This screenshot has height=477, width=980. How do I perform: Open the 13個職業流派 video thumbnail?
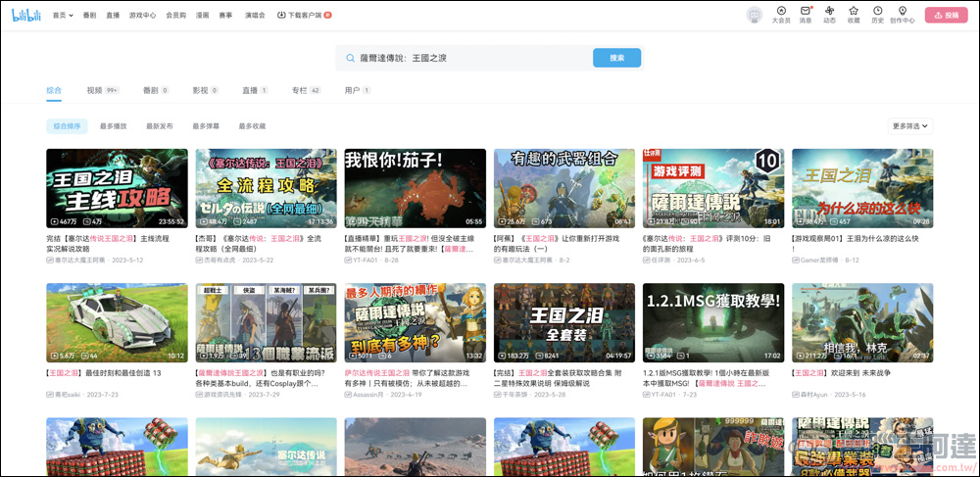click(x=266, y=323)
